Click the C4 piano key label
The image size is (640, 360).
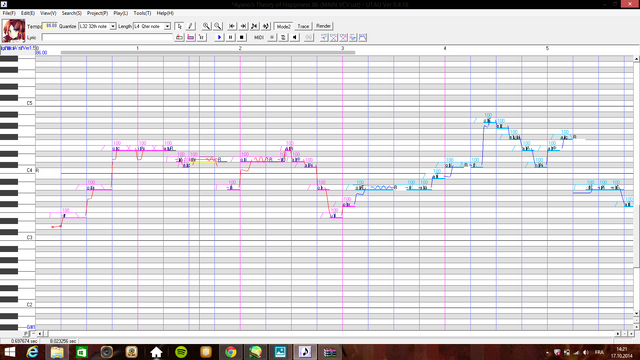[29, 170]
